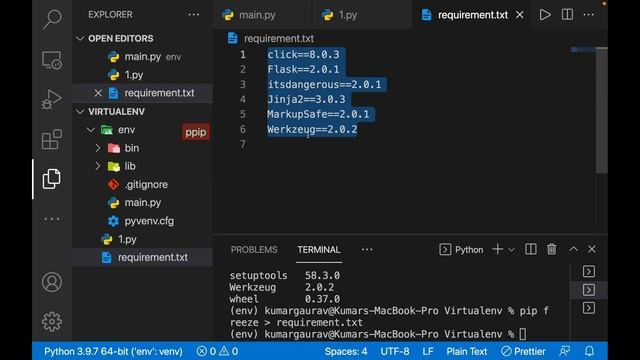
Task: Open main.py env in Open Editors
Action: (142, 57)
